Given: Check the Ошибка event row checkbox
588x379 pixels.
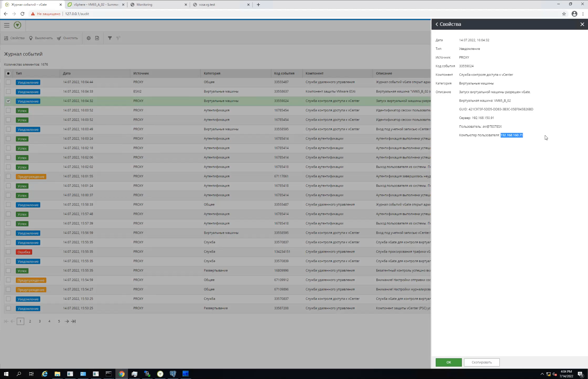Looking at the screenshot, I should click(x=8, y=252).
